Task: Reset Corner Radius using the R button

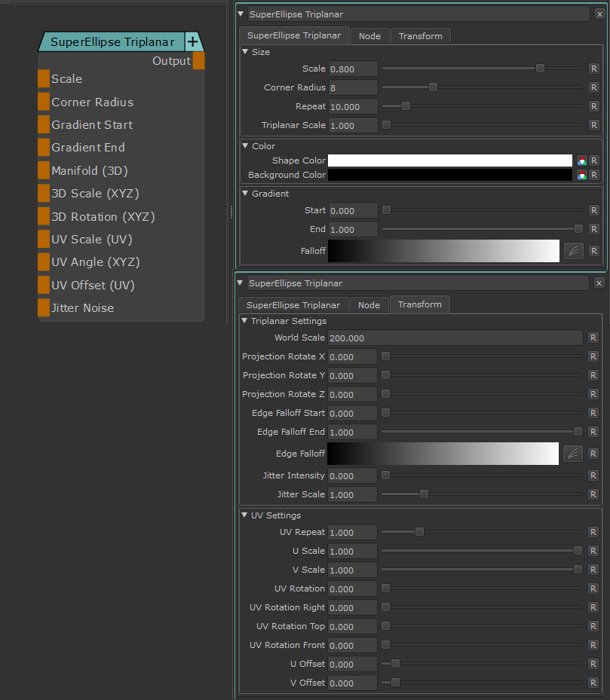Action: pyautogui.click(x=594, y=87)
